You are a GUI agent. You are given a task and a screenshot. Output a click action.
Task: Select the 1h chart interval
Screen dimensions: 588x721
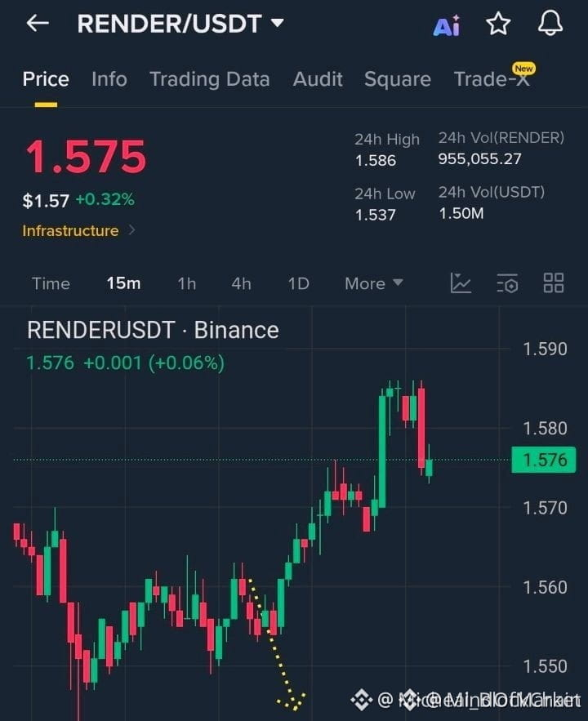[187, 283]
